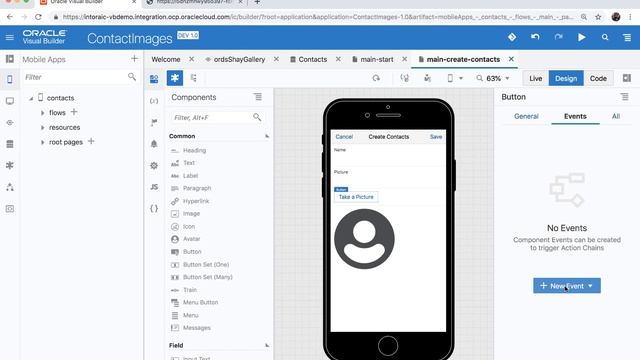Run the app with play icon
Image resolution: width=640 pixels, height=360 pixels.
(582, 37)
